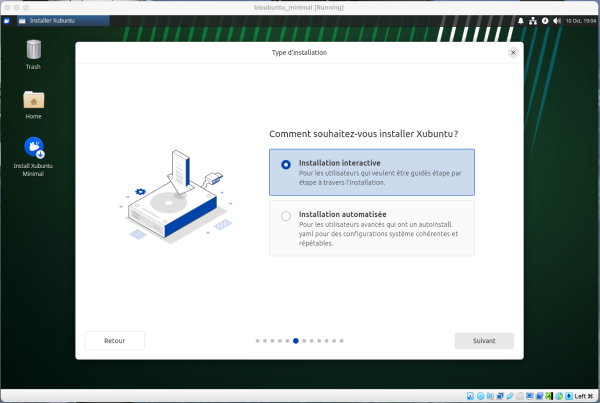This screenshot has width=600, height=403.
Task: Click the Installer Xubuntu taskbar entry
Action: pos(63,21)
